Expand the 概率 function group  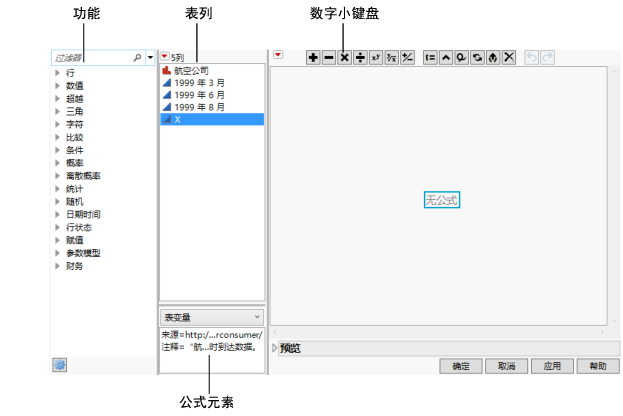tap(58, 163)
